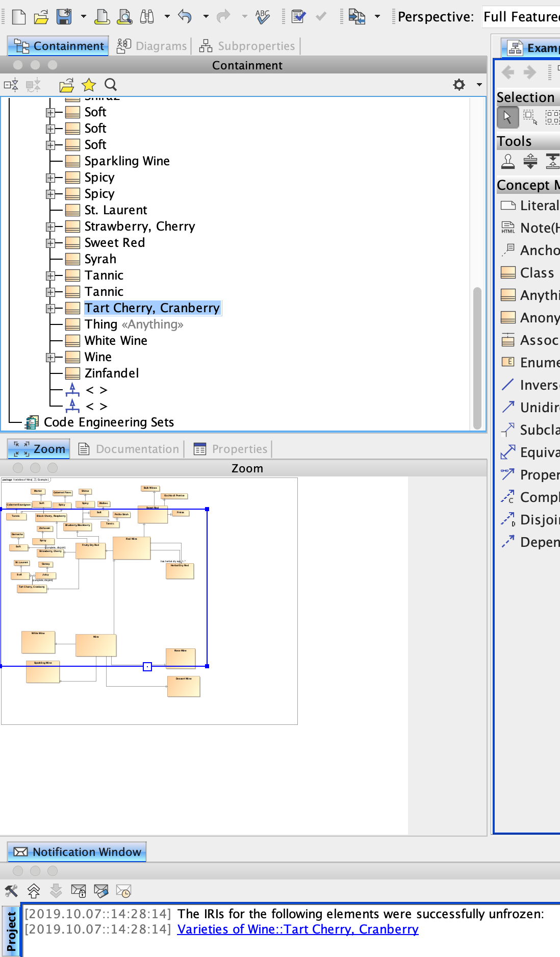Click the search magnifier in Containment
The height and width of the screenshot is (957, 560).
click(111, 85)
